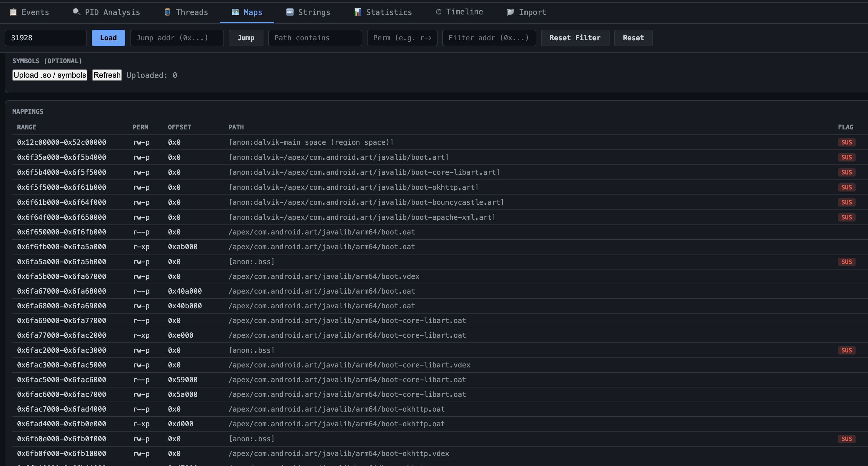Click the map icon on Maps tab

click(235, 12)
